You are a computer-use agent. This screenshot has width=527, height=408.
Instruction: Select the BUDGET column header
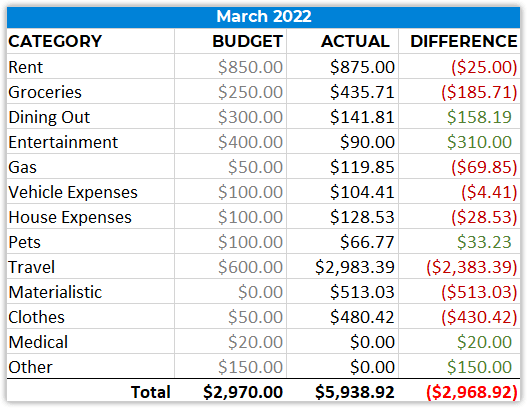[x=231, y=41]
